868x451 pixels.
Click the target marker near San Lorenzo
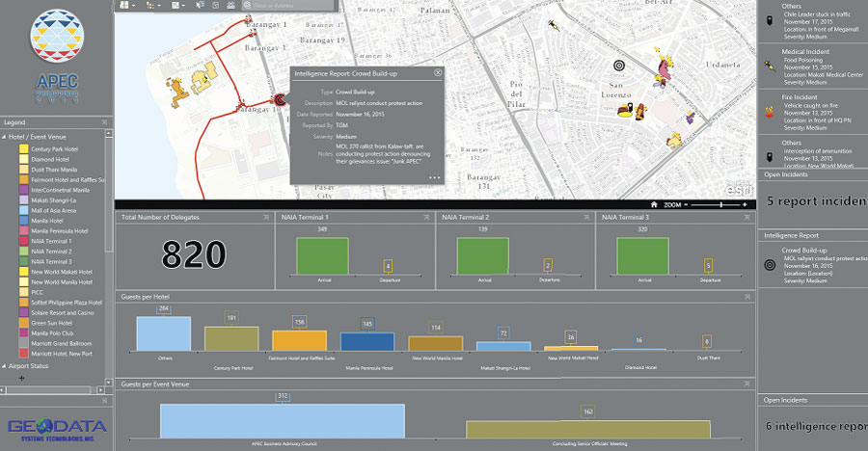pos(619,66)
